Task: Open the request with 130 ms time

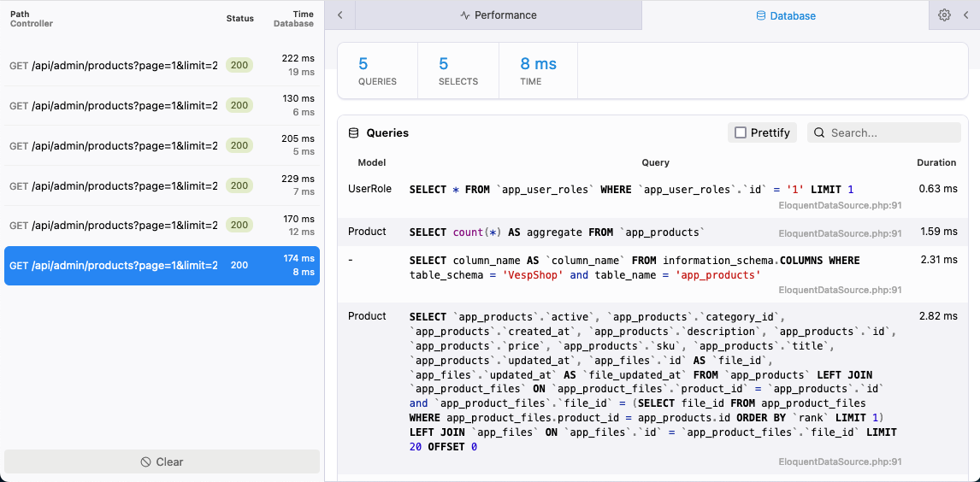Action: 162,105
